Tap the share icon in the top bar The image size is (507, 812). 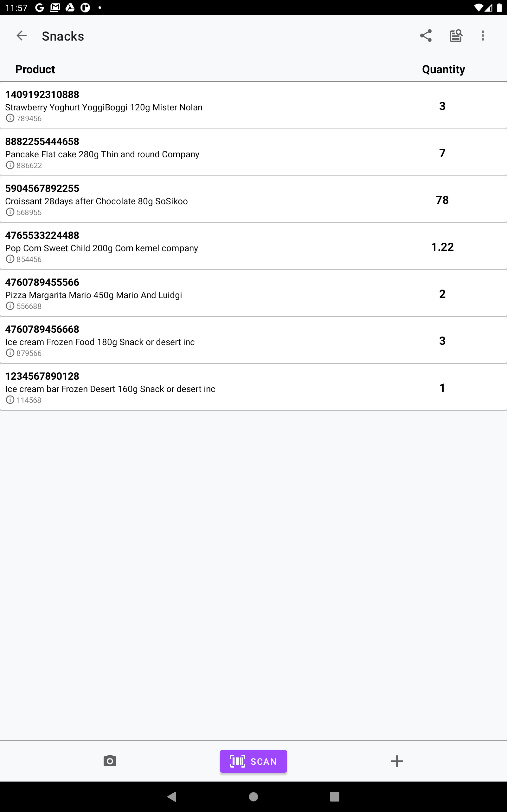point(426,36)
